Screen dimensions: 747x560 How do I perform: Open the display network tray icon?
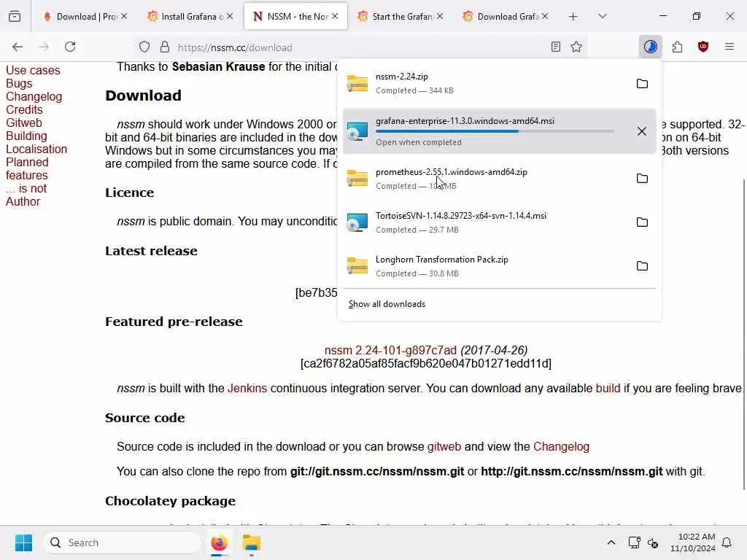[634, 542]
